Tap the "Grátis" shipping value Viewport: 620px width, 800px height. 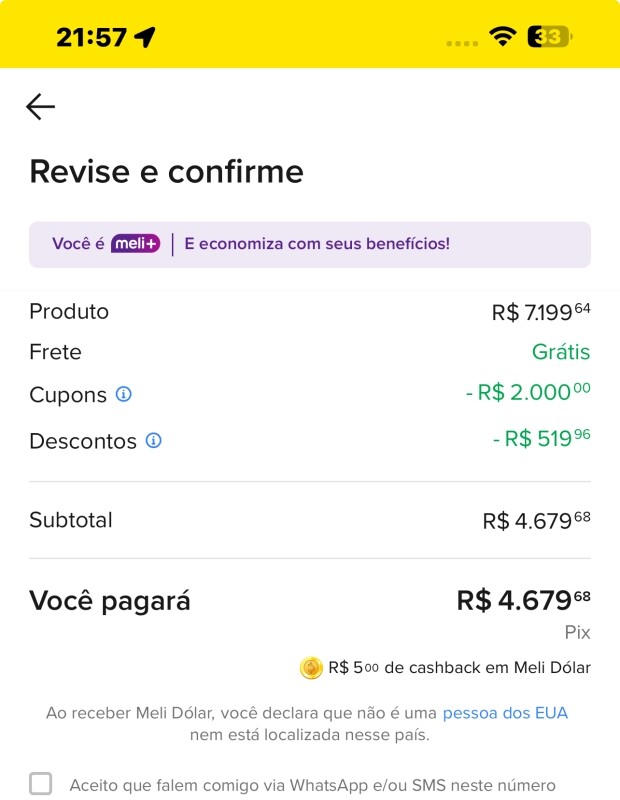point(561,352)
